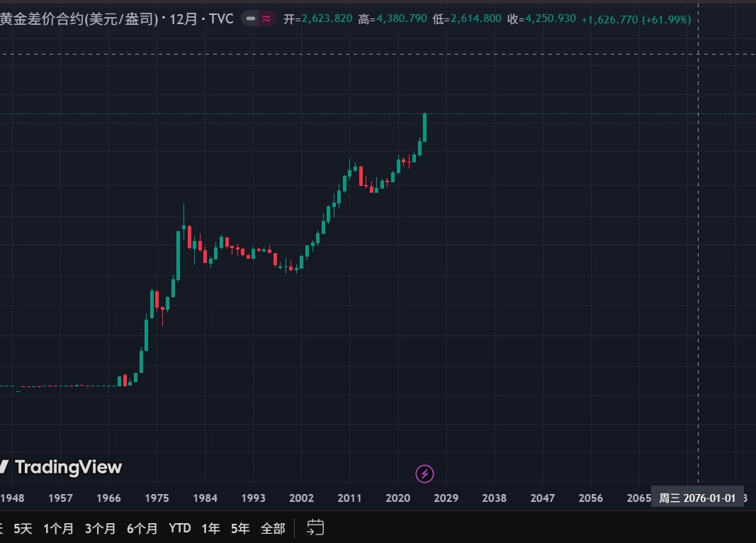Click the 1948 time axis label
Screen dimensions: 756x543
12,498
